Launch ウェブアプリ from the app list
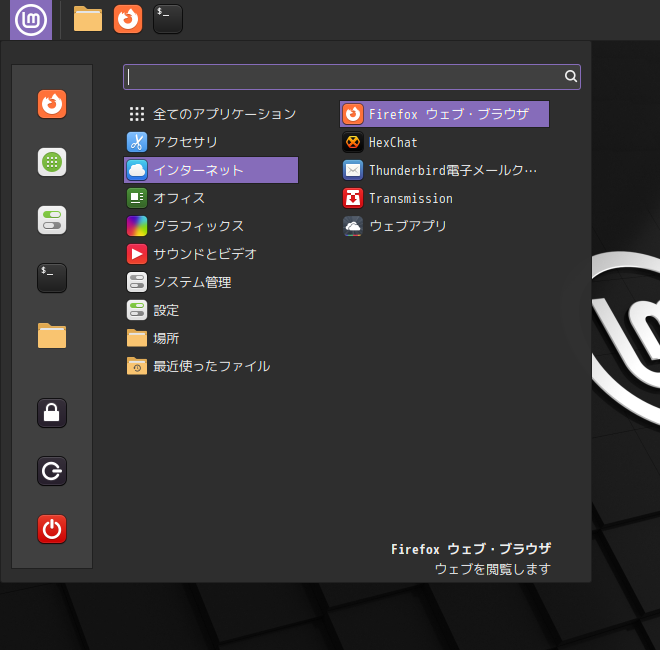660x650 pixels. tap(444, 226)
